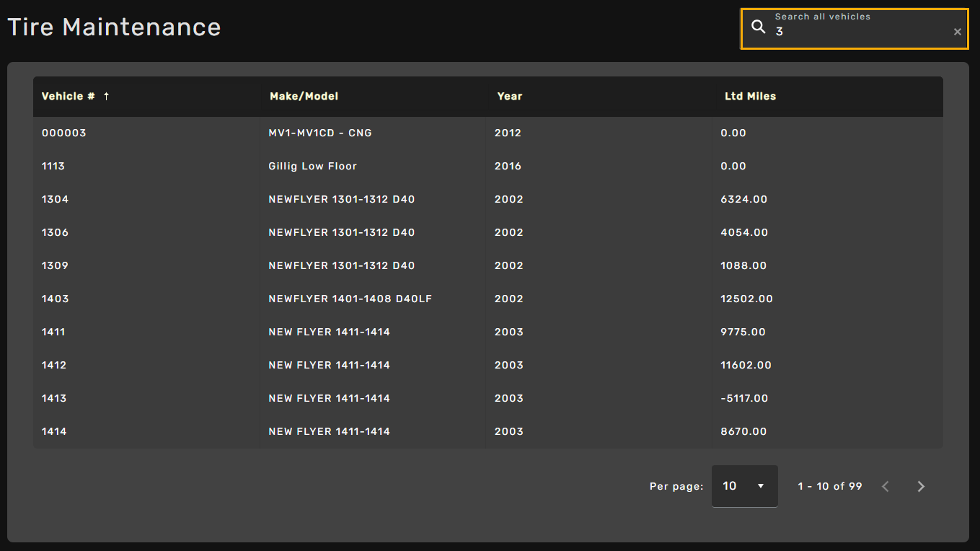
Task: Click the sort arrow beside Vehicle #
Action: coord(106,97)
